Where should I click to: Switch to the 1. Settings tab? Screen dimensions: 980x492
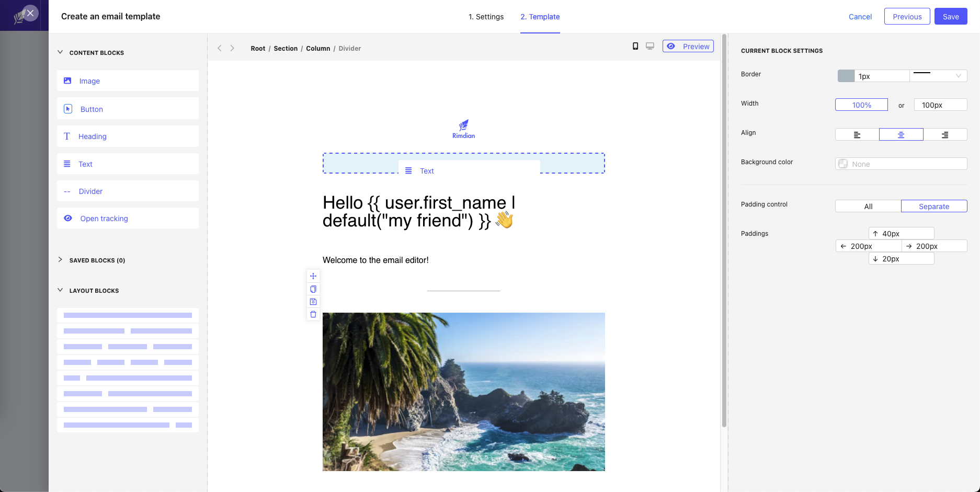(x=486, y=17)
